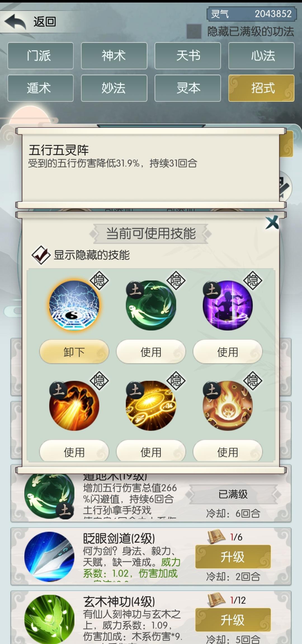Tap the 玄木神功 green leaf icon
The height and width of the screenshot is (644, 302).
pyautogui.click(x=49, y=619)
